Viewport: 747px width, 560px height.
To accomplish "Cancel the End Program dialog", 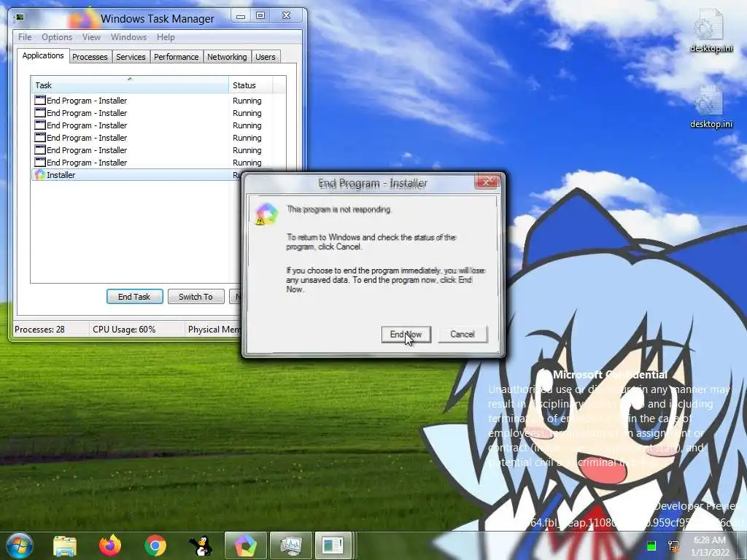I will point(462,334).
